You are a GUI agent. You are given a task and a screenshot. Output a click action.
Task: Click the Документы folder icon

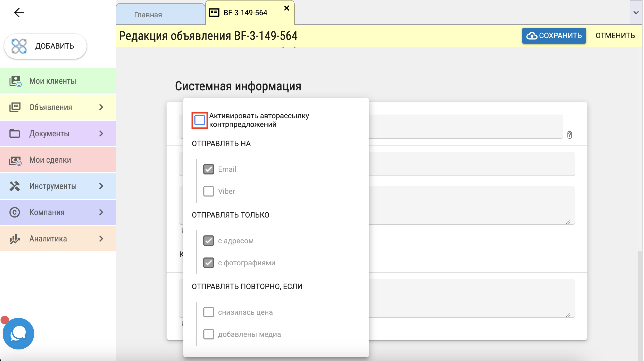pos(15,133)
